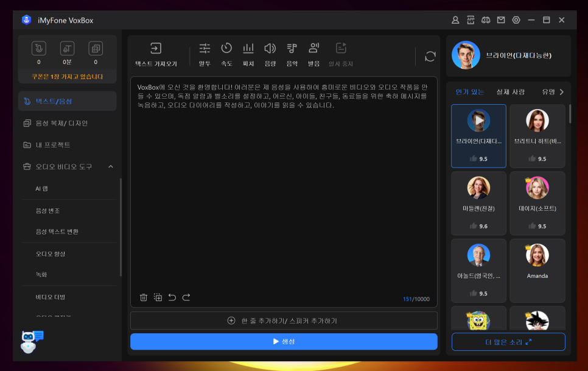
Task: Open the 속도 speed control
Action: (x=226, y=54)
